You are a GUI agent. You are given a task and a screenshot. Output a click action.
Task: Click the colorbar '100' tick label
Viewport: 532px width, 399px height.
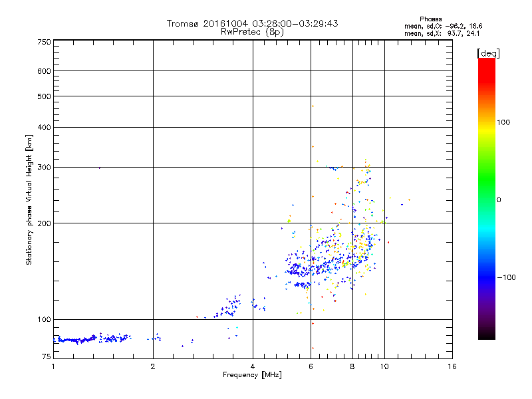point(503,122)
